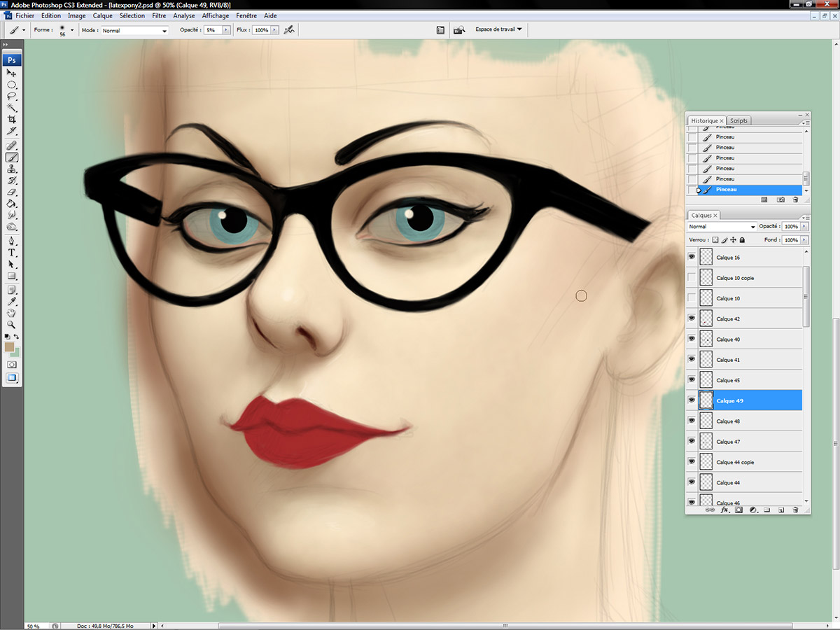Delete layer using Layers panel trash icon

(795, 510)
